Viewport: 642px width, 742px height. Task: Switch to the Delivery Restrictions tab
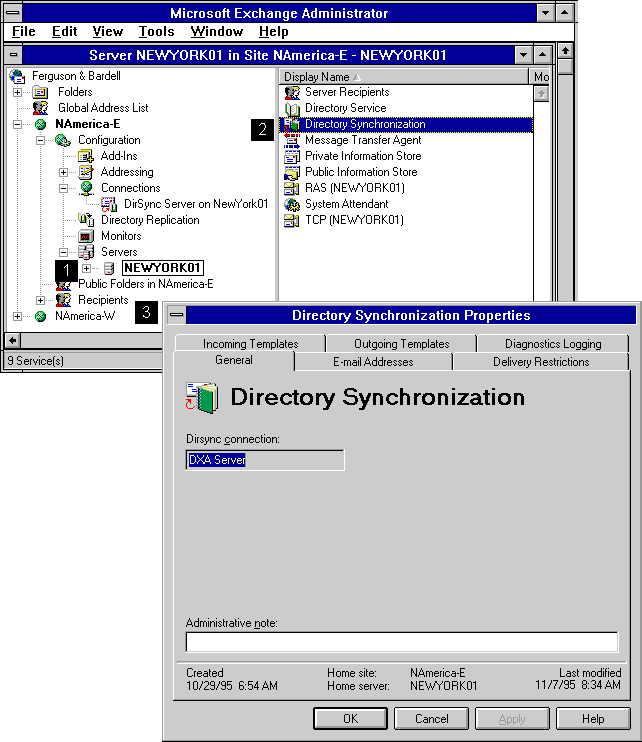541,362
